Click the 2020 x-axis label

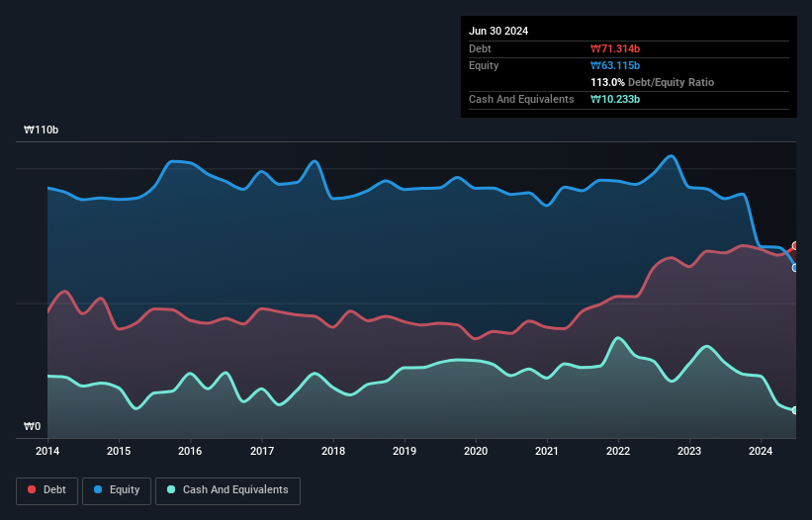click(476, 451)
